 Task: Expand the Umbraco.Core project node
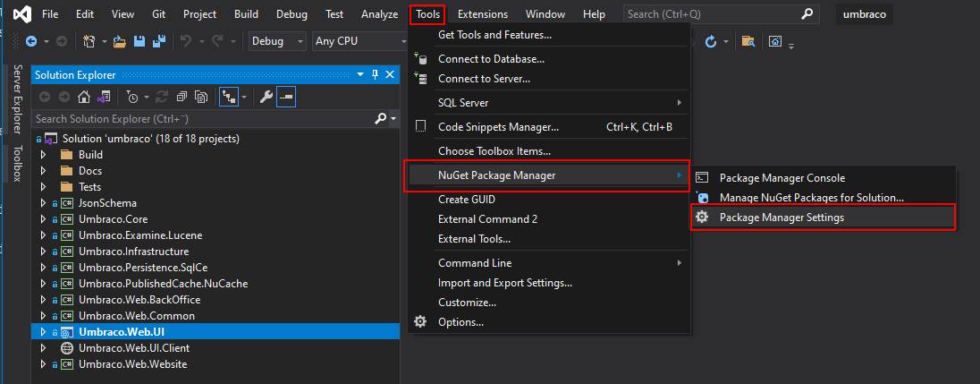tap(42, 219)
